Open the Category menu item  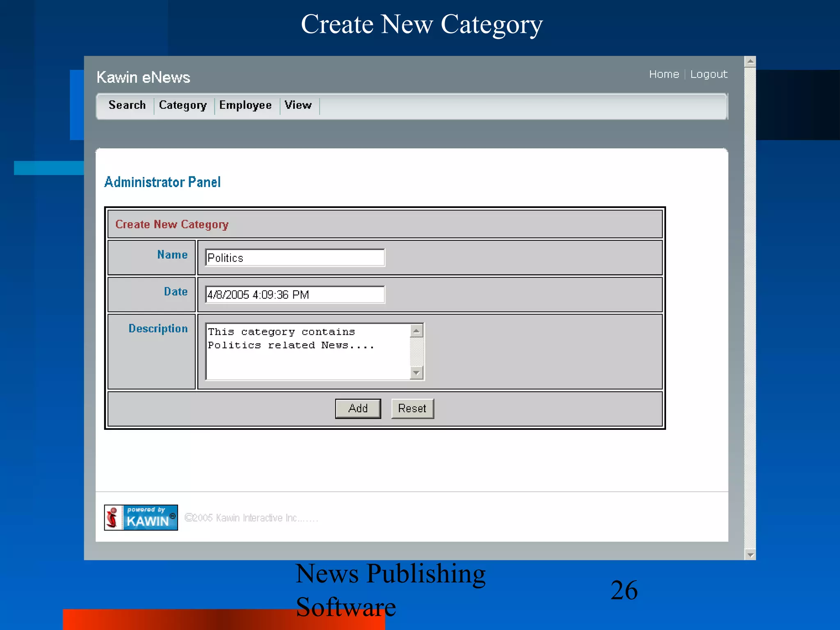(183, 105)
